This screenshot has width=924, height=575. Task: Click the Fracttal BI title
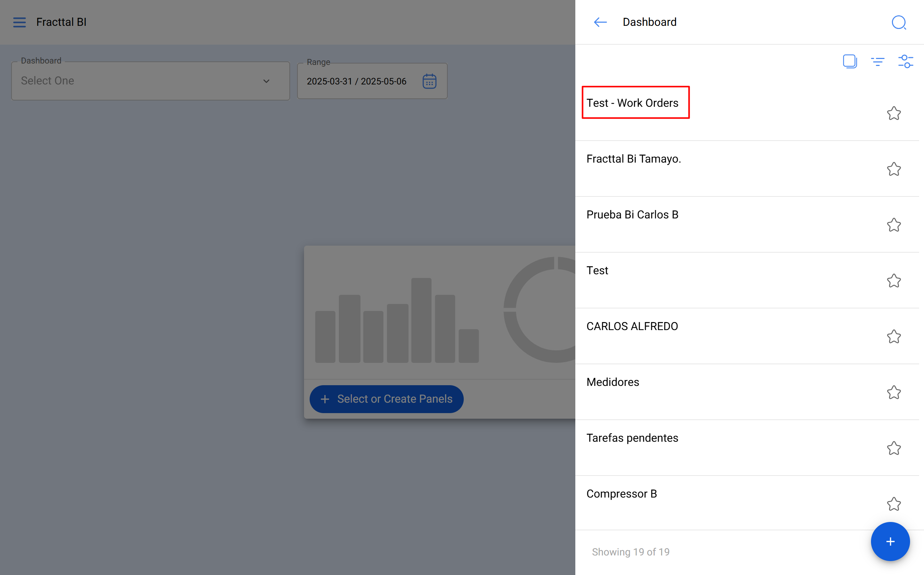(x=61, y=22)
